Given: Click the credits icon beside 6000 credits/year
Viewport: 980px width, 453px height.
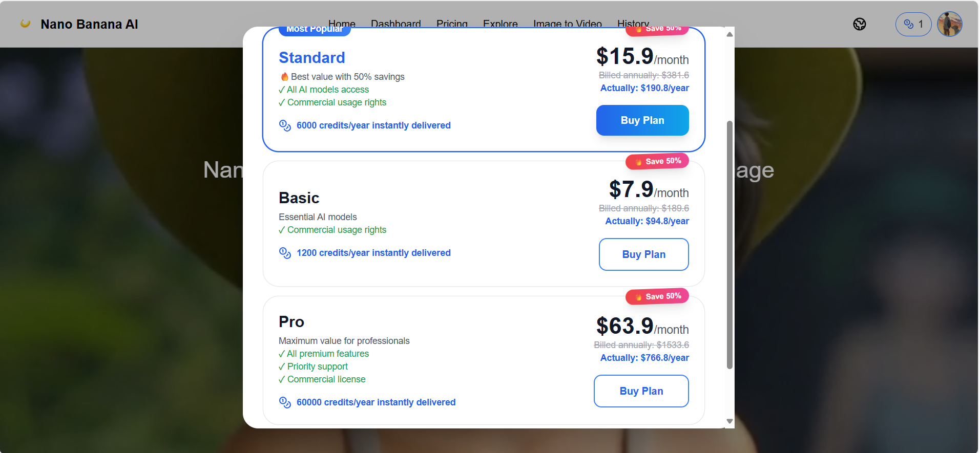Looking at the screenshot, I should [x=285, y=125].
